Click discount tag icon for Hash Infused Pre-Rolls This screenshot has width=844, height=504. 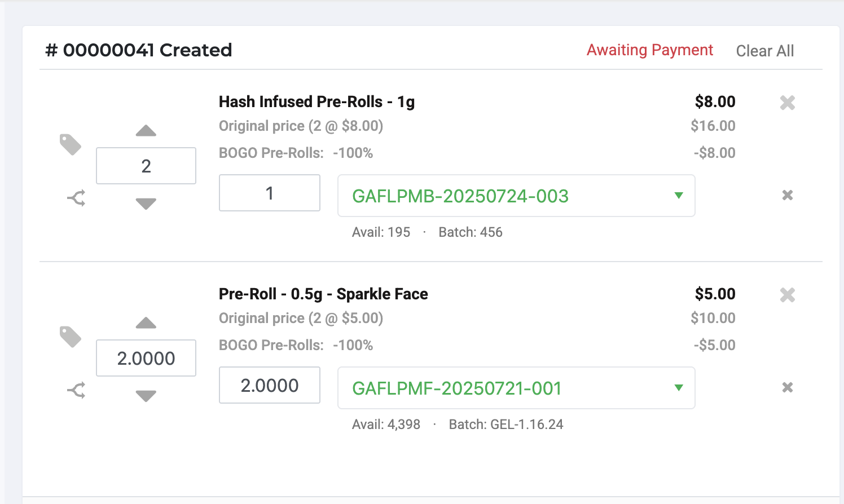(71, 144)
